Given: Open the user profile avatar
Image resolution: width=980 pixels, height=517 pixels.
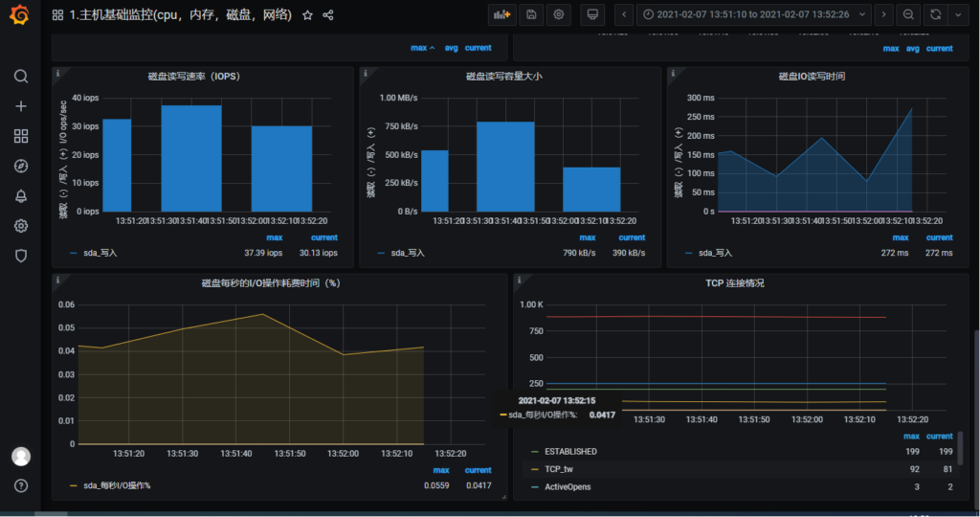Looking at the screenshot, I should point(21,457).
